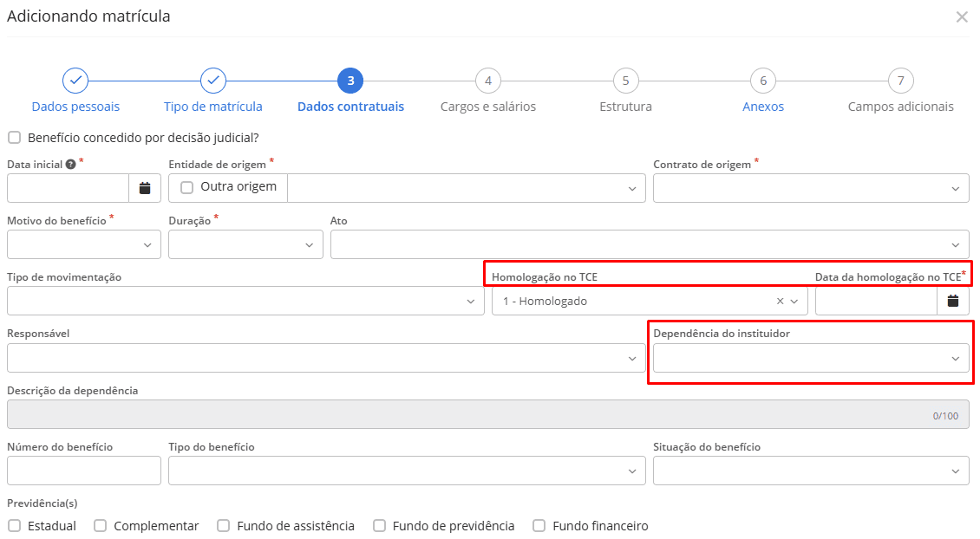
Task: Open the Motivo do benefício dropdown
Action: click(x=83, y=244)
